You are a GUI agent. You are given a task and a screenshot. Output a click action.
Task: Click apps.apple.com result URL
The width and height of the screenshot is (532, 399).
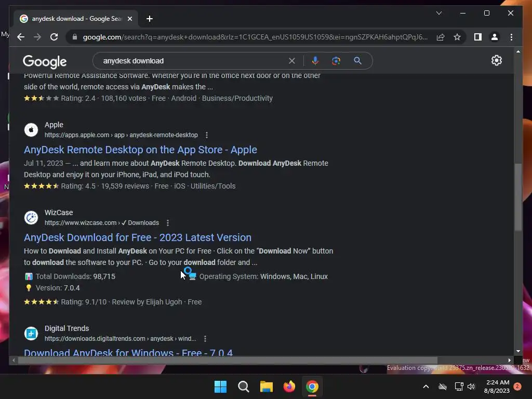121,135
